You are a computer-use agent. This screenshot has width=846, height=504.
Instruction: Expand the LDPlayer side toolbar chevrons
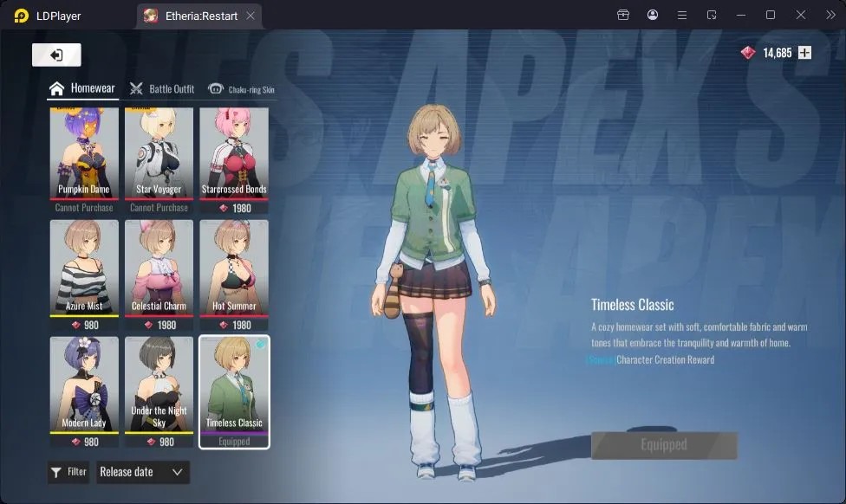coord(830,15)
